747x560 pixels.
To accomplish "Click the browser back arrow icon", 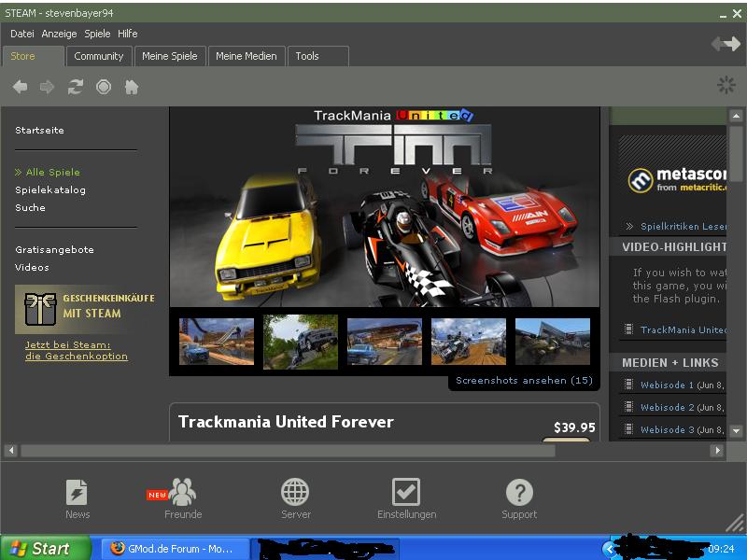I will pyautogui.click(x=20, y=87).
